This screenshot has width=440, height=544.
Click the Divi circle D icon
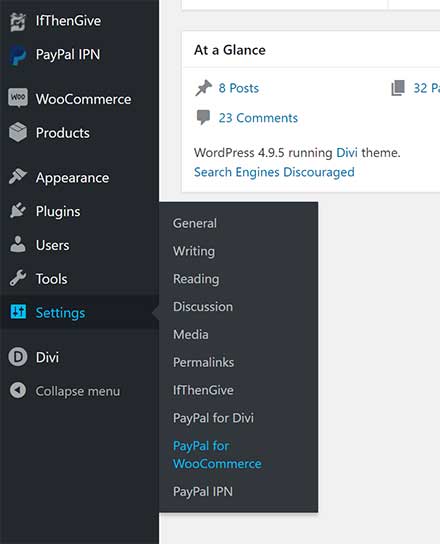(x=18, y=357)
